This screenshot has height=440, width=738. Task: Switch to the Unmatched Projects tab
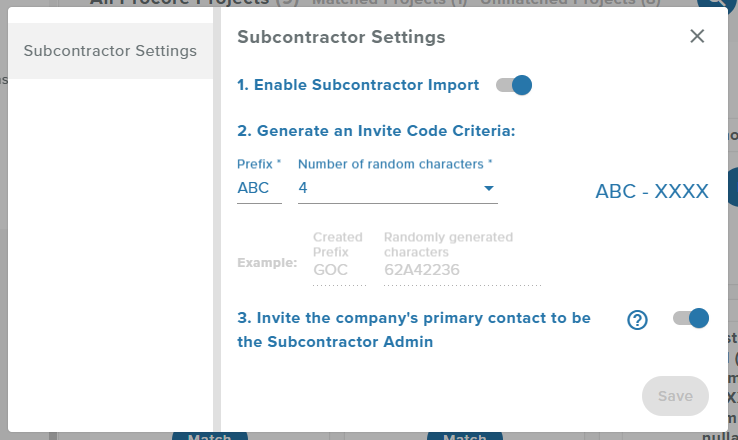pos(570,3)
